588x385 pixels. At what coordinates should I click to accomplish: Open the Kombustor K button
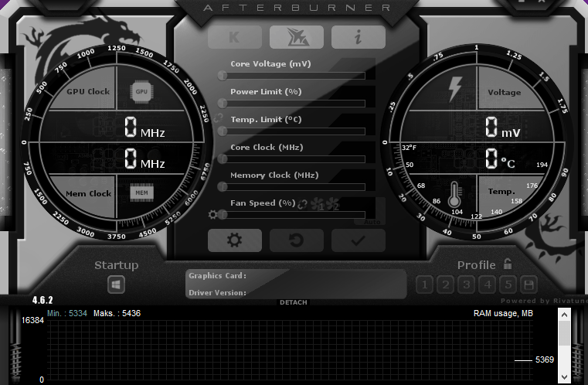pos(235,37)
